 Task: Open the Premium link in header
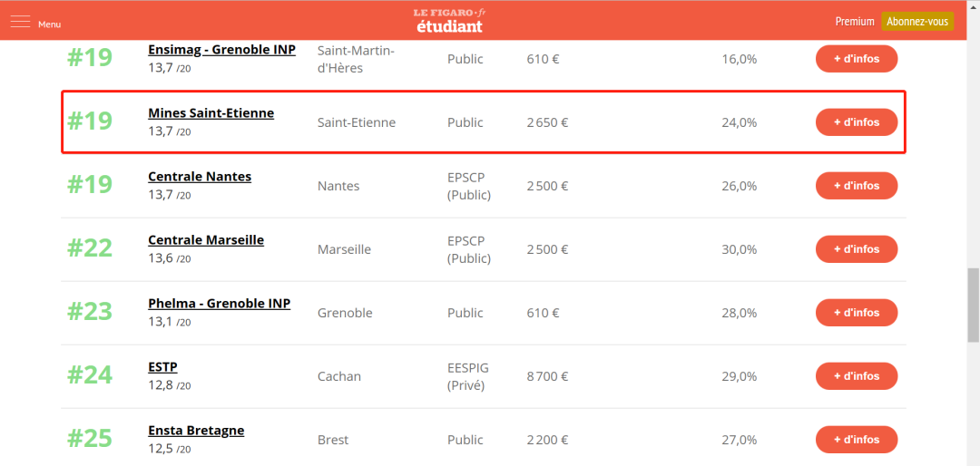click(x=855, y=21)
